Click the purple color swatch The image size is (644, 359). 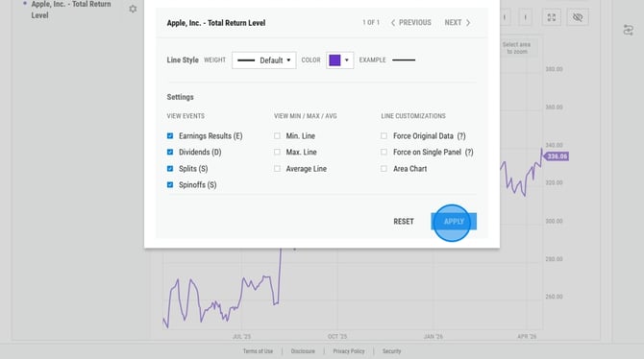pyautogui.click(x=334, y=60)
